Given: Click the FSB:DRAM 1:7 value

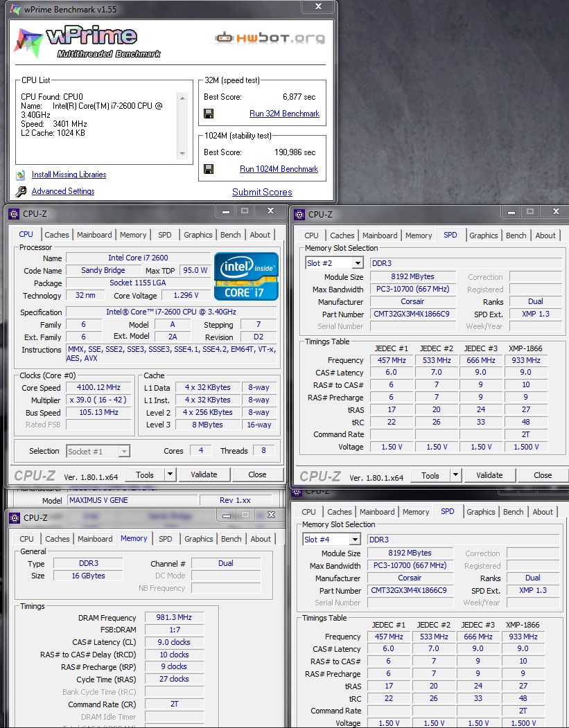Looking at the screenshot, I should [174, 630].
